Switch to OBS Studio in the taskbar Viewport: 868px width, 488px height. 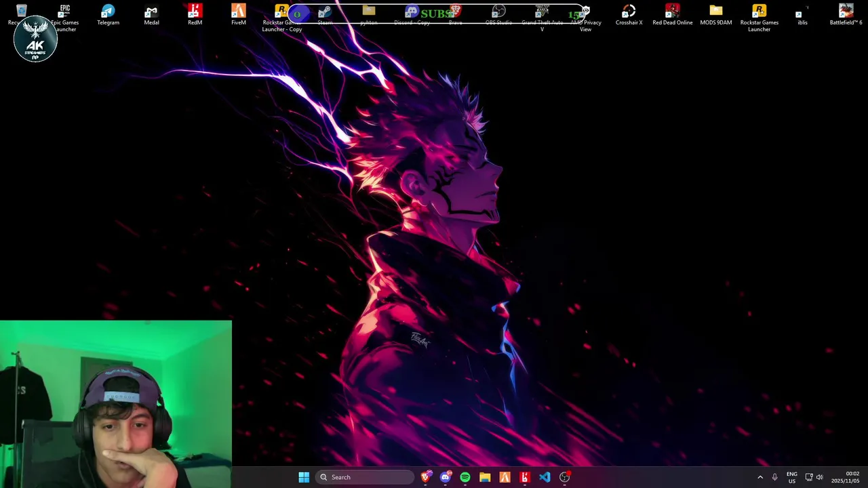[x=564, y=477]
